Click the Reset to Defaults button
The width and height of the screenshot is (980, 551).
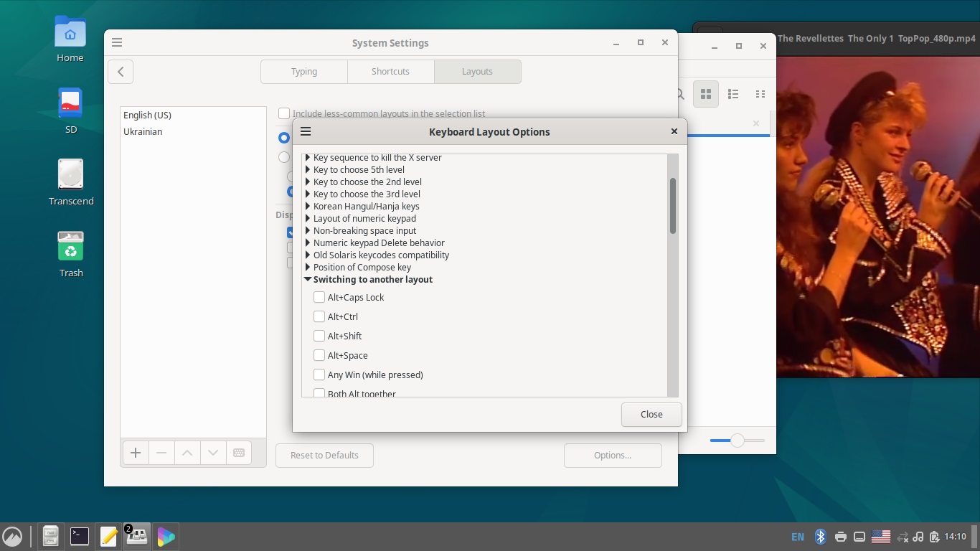324,455
